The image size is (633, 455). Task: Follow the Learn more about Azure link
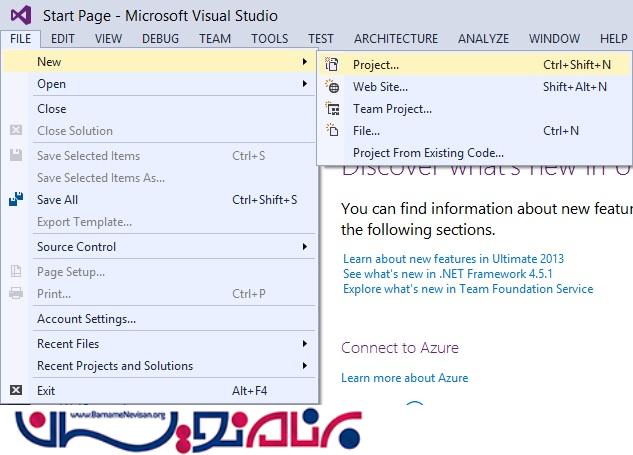pos(404,378)
